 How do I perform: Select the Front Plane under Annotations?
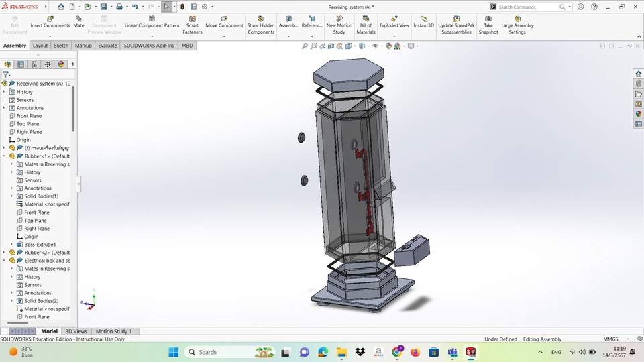pos(29,116)
